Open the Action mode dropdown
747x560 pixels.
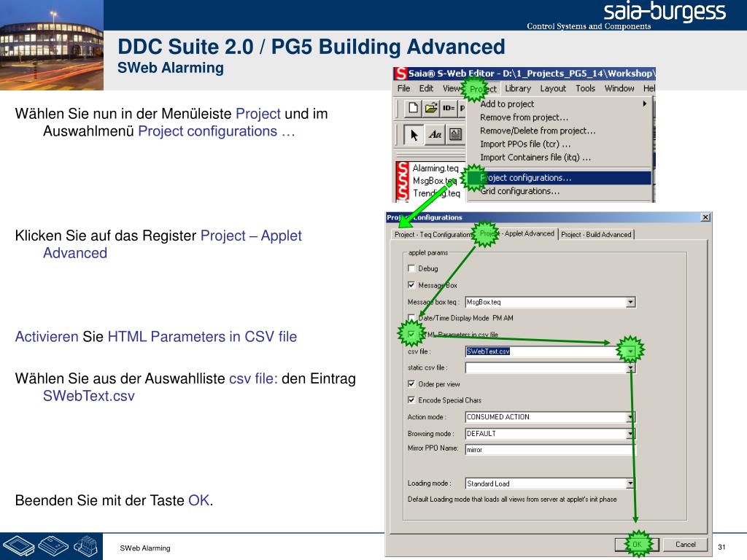631,417
